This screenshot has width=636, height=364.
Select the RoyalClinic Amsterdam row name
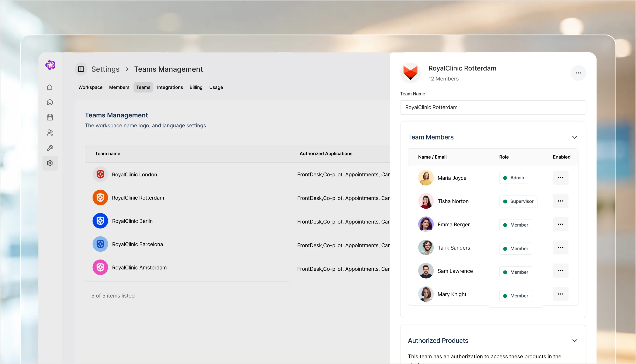point(139,267)
